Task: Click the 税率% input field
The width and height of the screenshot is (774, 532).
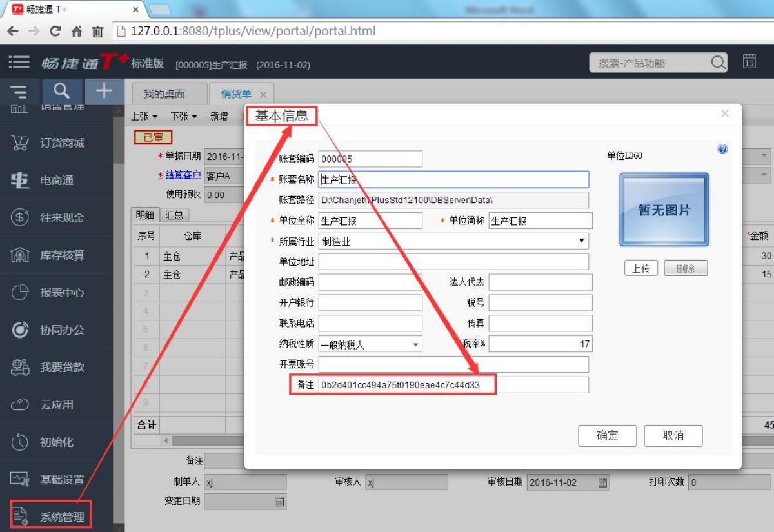Action: pos(541,344)
